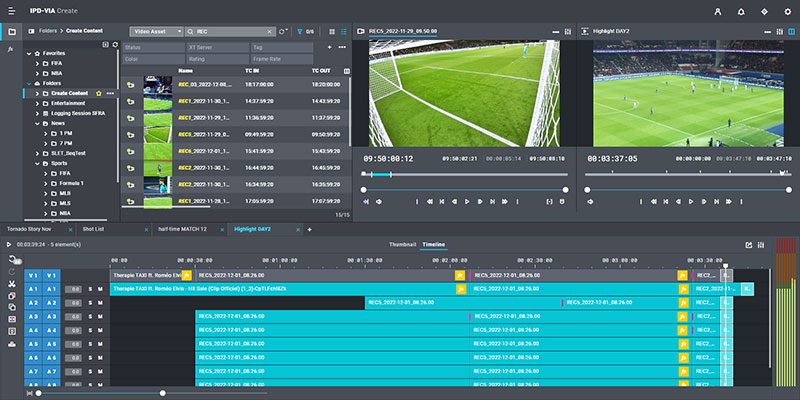Viewport: 800px width, 400px height.
Task: Select the scissors cut tool in timeline
Action: click(12, 284)
